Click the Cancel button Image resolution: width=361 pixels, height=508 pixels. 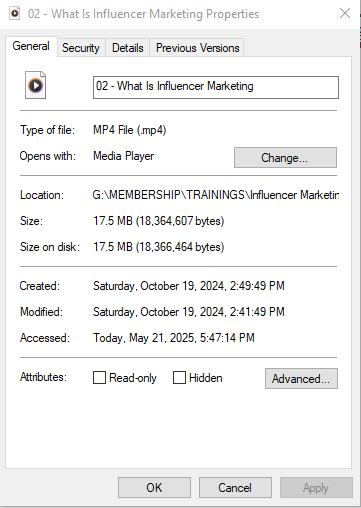point(235,488)
